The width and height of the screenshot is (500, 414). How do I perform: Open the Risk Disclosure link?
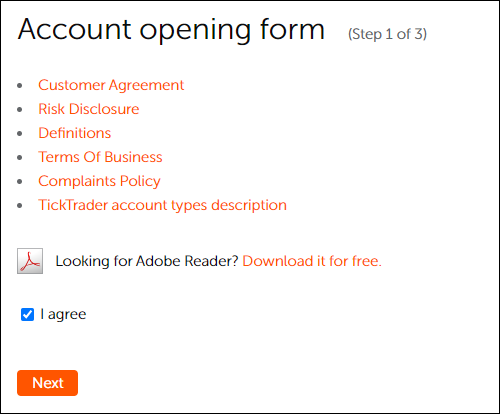(x=89, y=109)
